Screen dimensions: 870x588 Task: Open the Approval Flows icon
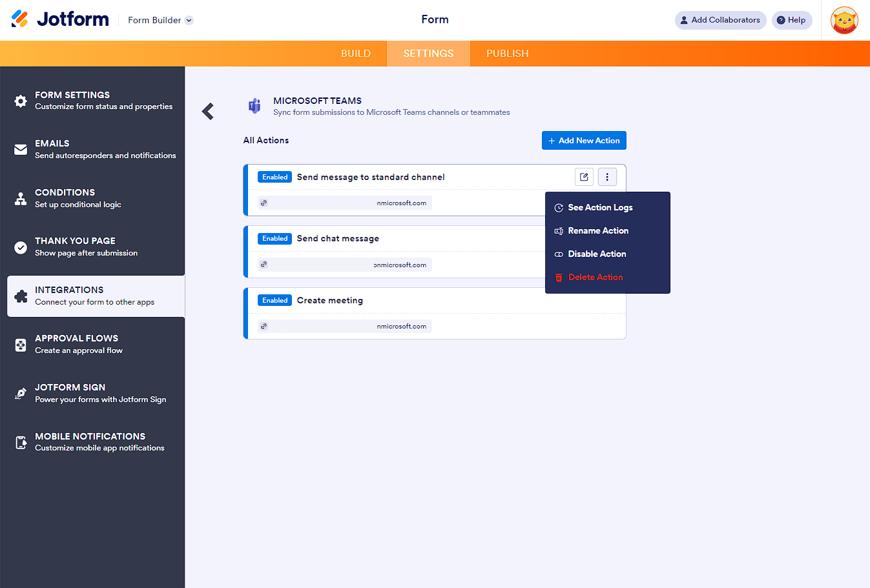[x=21, y=345]
